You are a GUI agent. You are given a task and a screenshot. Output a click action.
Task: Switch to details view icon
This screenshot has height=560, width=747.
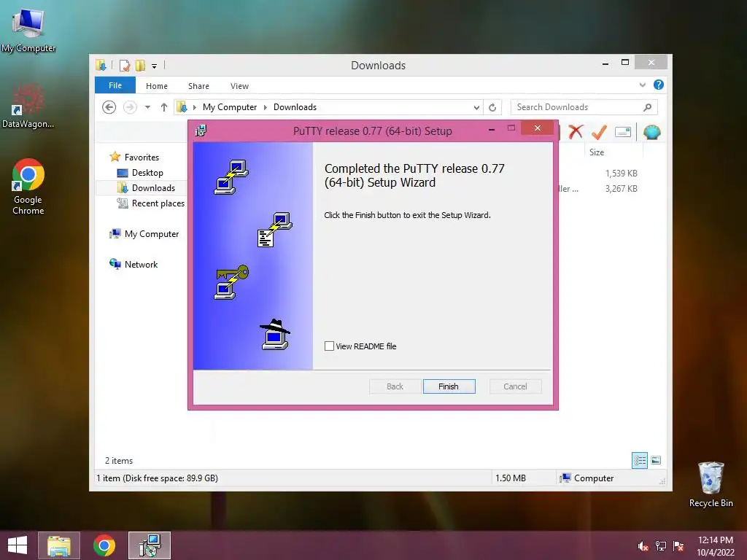640,460
